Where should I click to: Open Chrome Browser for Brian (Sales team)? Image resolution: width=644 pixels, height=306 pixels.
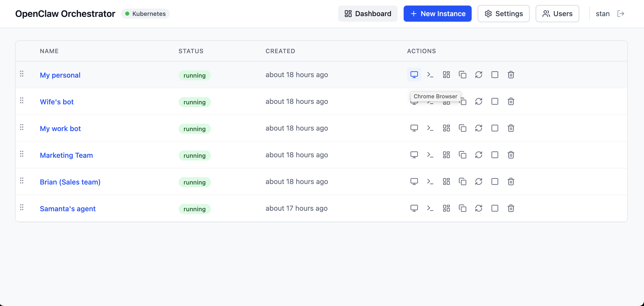point(414,181)
